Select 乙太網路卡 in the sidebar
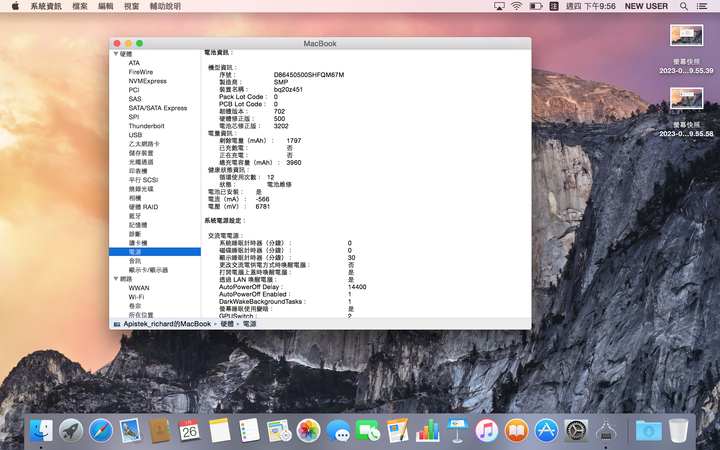Screen dimensions: 720x450 pos(144,144)
